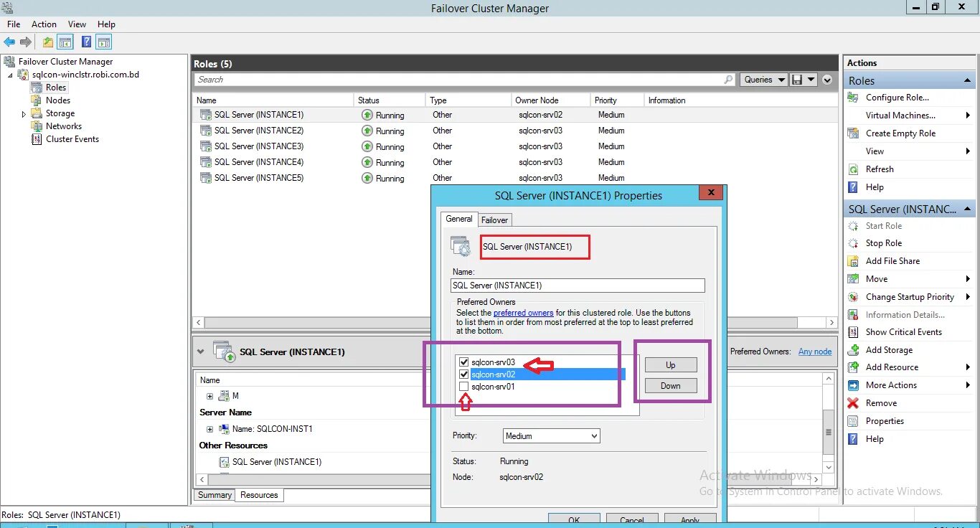Click the Add Storage icon
Viewport: 980px width, 528px height.
[x=854, y=350]
